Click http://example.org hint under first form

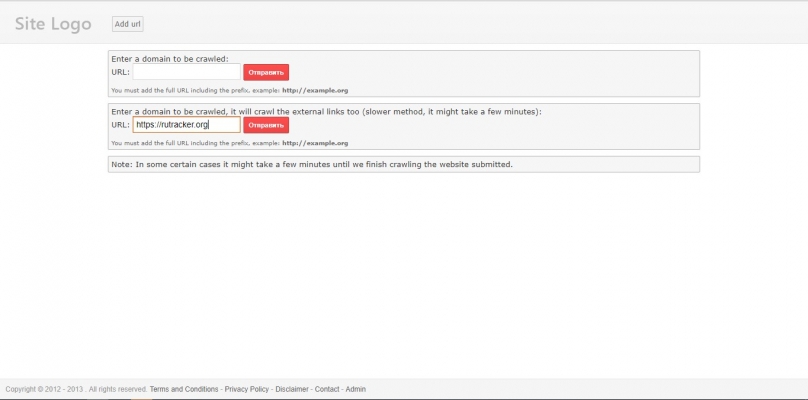pos(315,90)
